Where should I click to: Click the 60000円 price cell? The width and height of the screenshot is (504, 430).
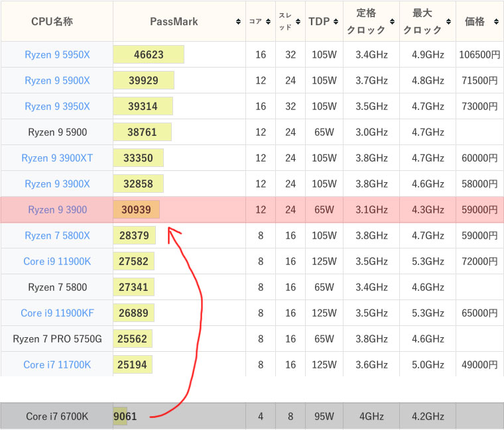click(479, 158)
